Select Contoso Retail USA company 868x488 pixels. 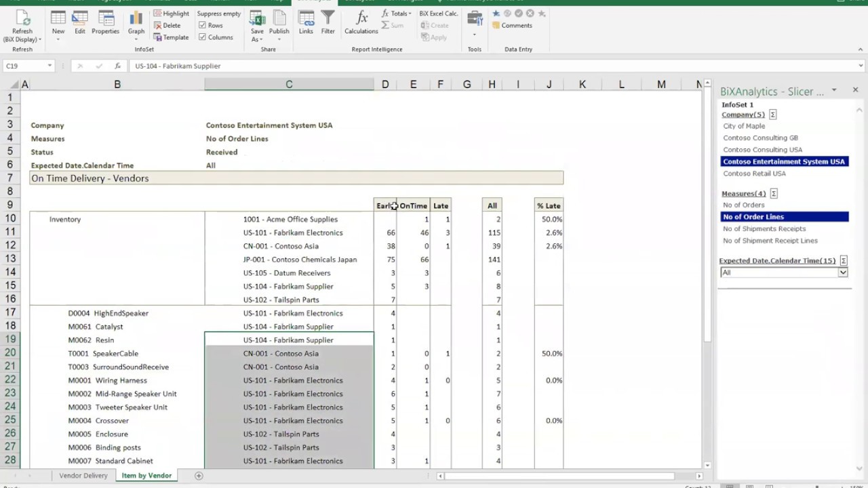[755, 174]
